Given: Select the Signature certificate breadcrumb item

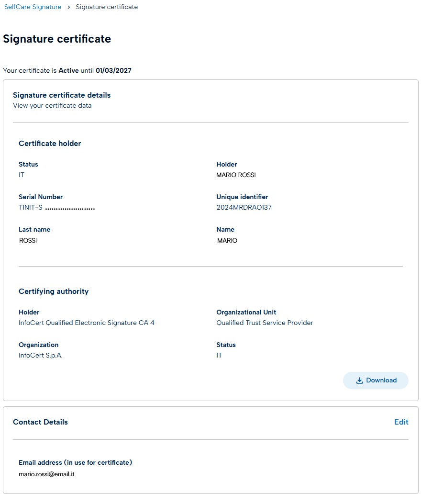Looking at the screenshot, I should pyautogui.click(x=107, y=7).
